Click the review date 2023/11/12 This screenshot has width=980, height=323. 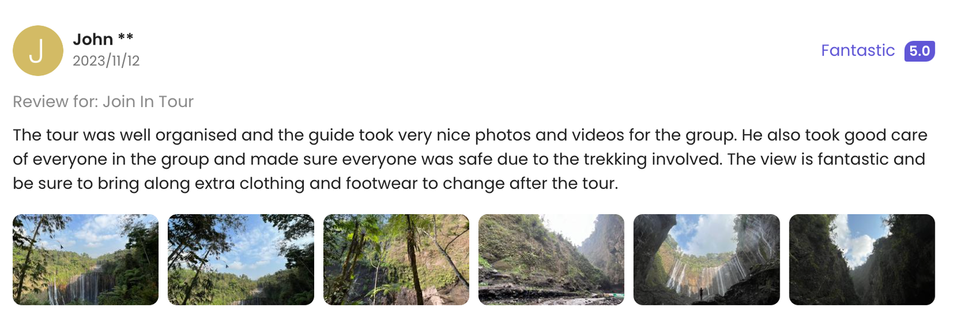tap(106, 61)
